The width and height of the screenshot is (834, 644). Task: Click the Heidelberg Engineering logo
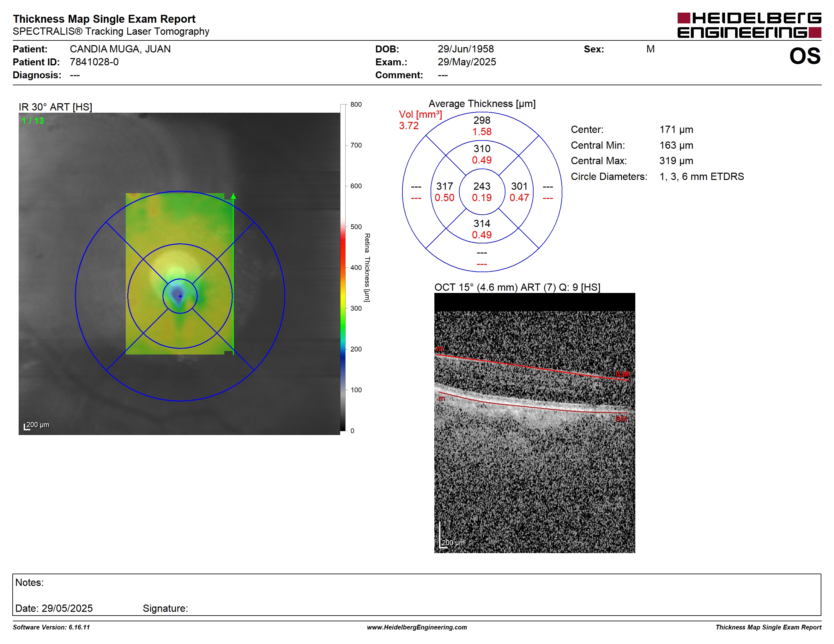749,26
